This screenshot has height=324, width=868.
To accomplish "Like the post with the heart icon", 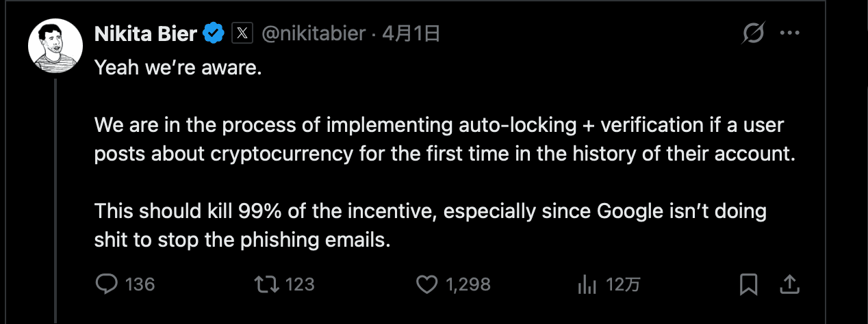I will (x=426, y=284).
